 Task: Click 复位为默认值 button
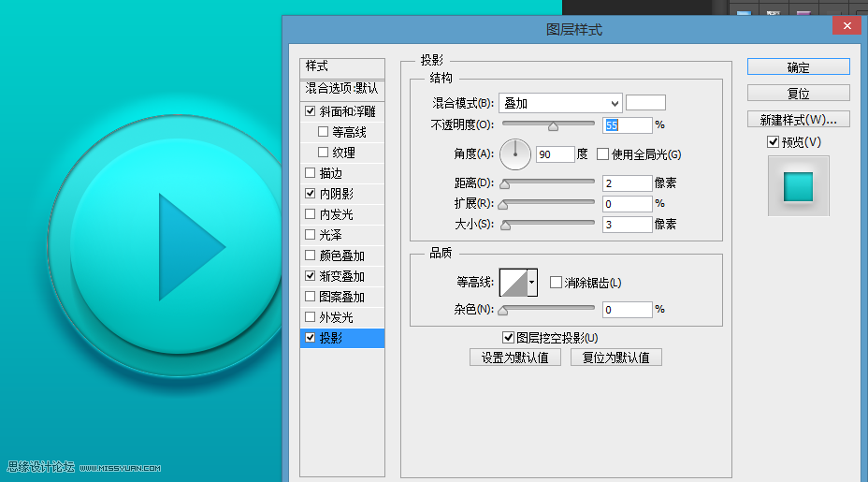click(x=615, y=358)
